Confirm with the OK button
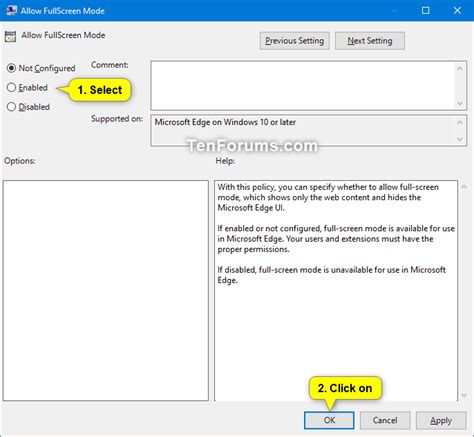Screen dimensions: 474x437 click(329, 420)
